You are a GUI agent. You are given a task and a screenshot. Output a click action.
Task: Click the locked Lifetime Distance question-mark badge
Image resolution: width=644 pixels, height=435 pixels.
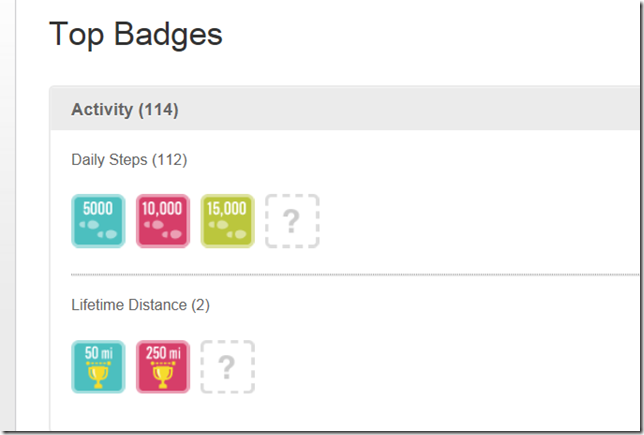coord(227,366)
